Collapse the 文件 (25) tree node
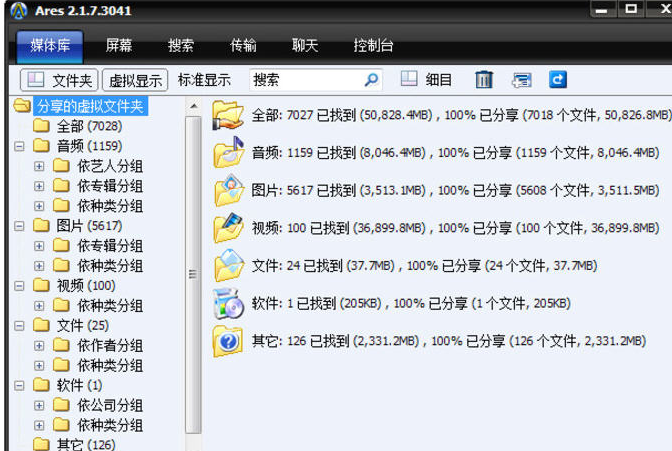672x451 pixels. [19, 326]
